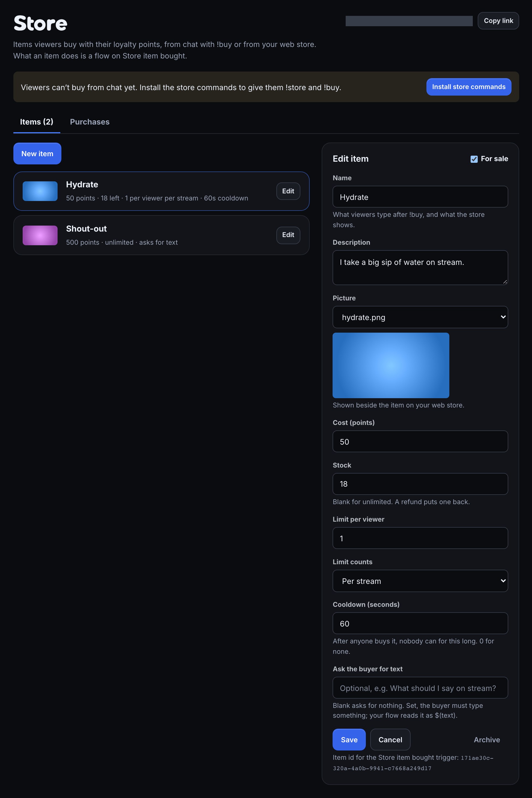
Task: Click the Ask the buyer for text field
Action: pos(420,688)
